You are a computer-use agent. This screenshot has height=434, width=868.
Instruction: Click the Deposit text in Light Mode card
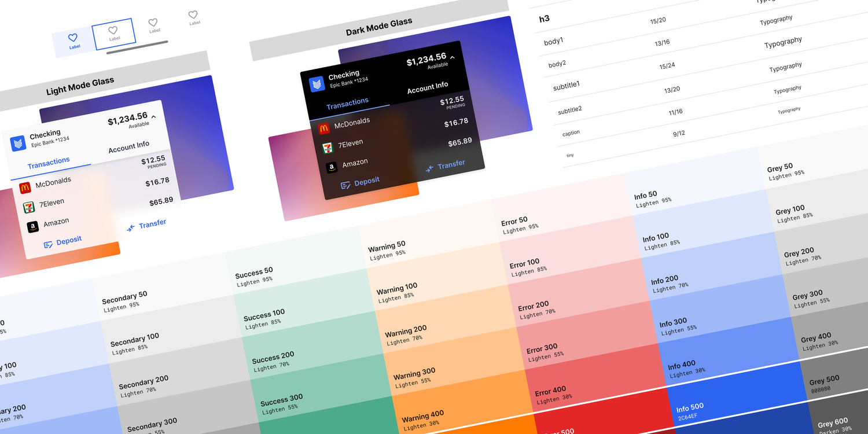69,240
